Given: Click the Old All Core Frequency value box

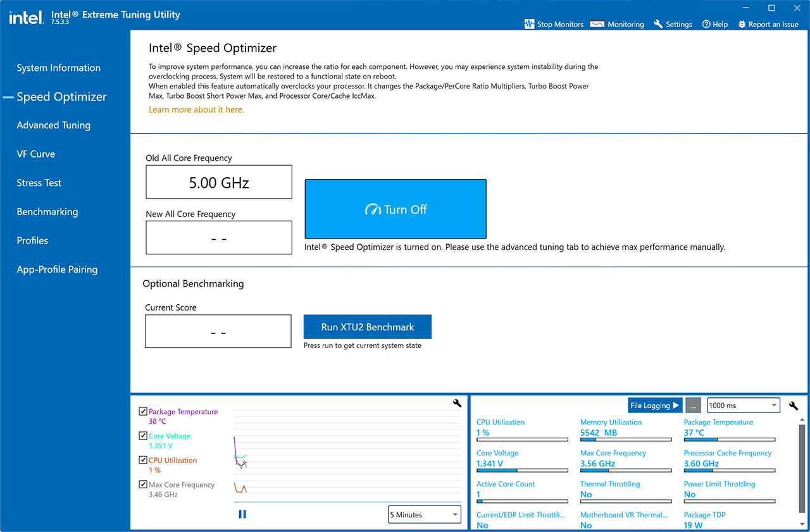Looking at the screenshot, I should point(219,182).
